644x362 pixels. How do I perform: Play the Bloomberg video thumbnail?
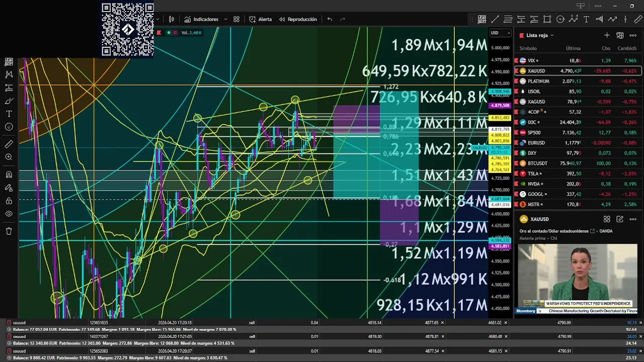[578, 279]
